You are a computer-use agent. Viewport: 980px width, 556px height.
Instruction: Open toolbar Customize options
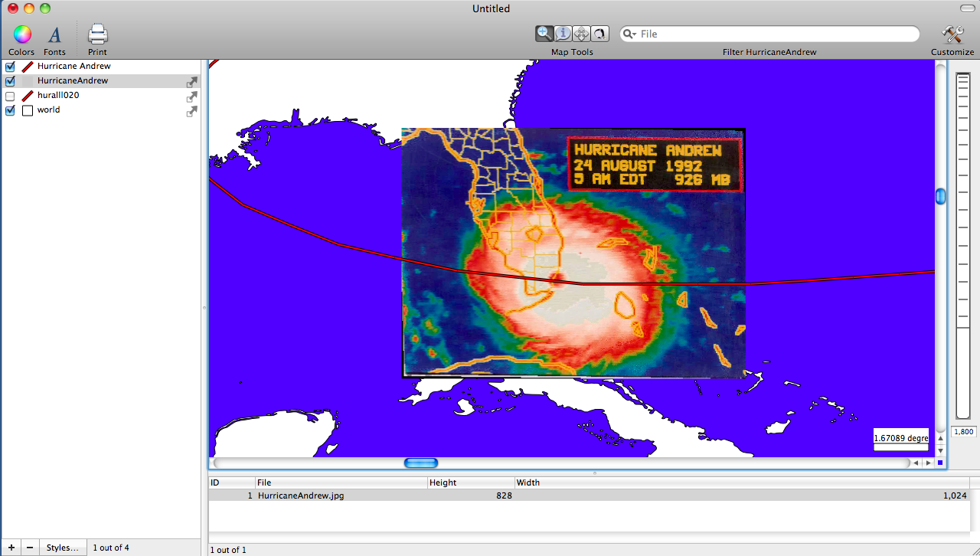tap(952, 34)
